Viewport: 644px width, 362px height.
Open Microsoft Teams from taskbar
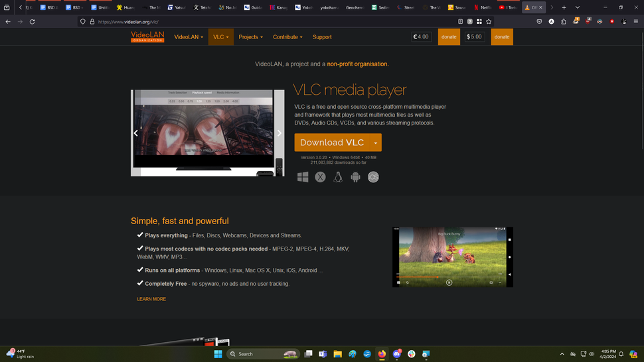click(323, 354)
